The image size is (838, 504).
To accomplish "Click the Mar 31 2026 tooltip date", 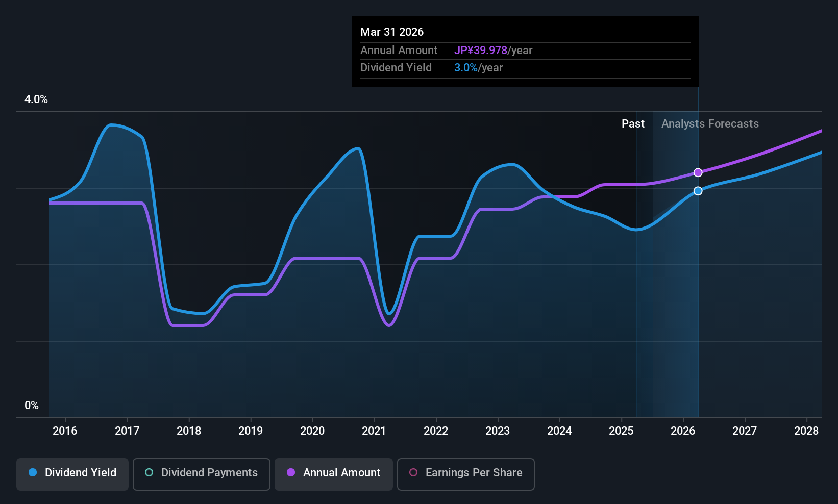I will pos(392,32).
